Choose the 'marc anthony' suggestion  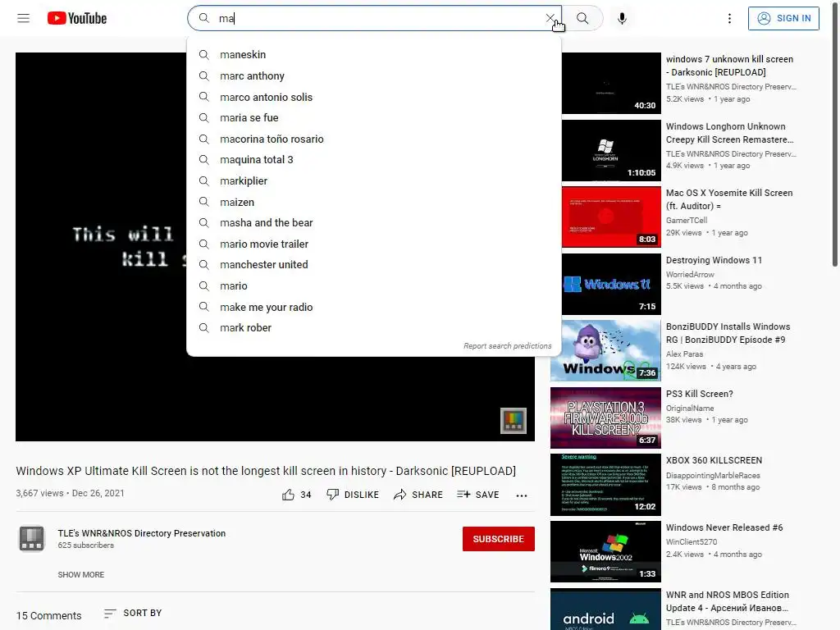[374, 76]
